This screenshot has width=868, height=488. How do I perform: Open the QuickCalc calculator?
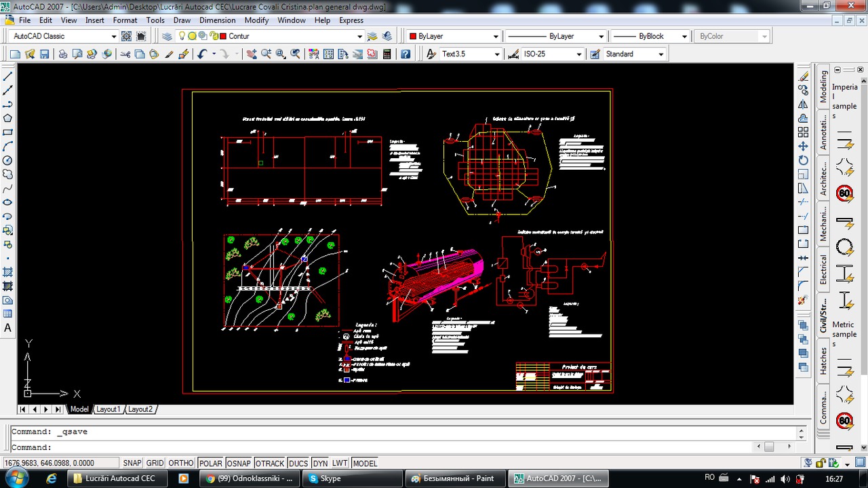tap(387, 54)
